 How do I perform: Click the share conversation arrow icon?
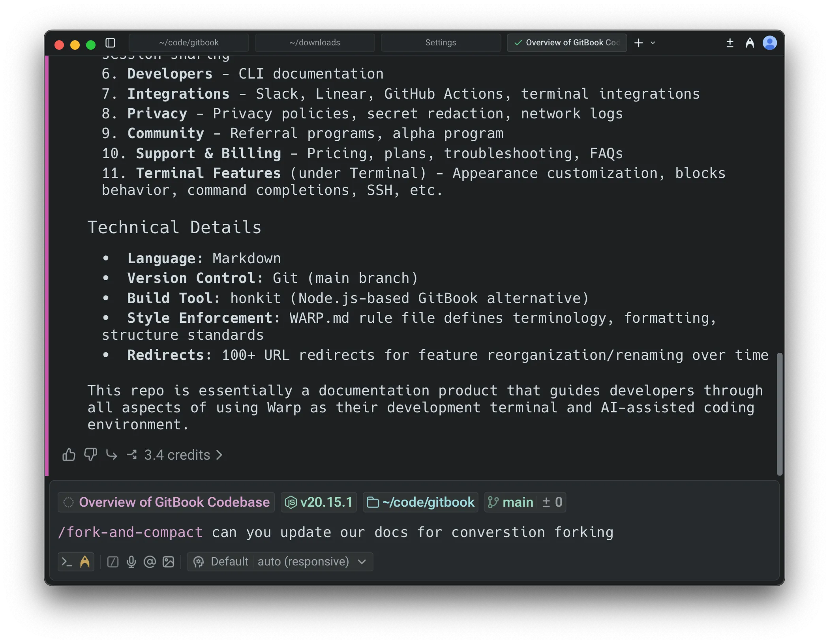[x=131, y=455]
